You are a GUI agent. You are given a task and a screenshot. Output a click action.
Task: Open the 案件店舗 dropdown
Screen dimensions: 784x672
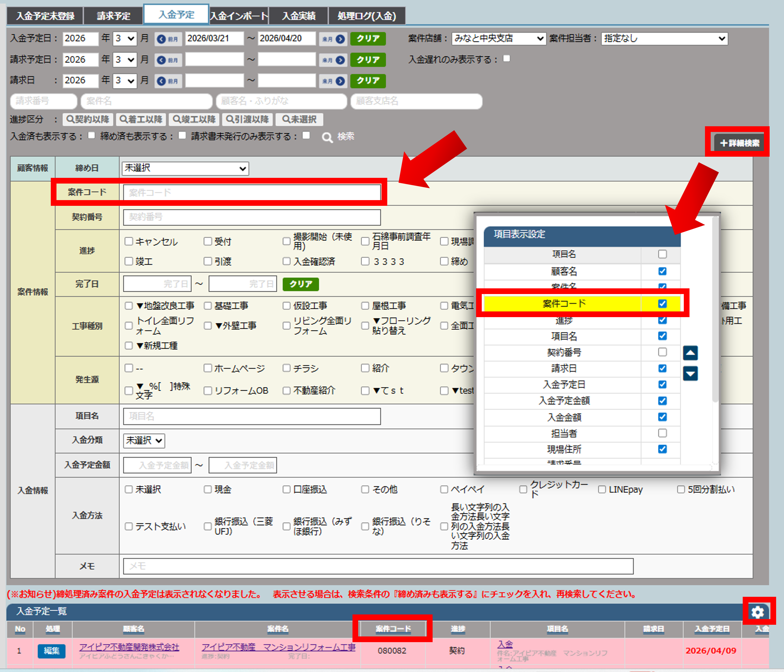499,39
